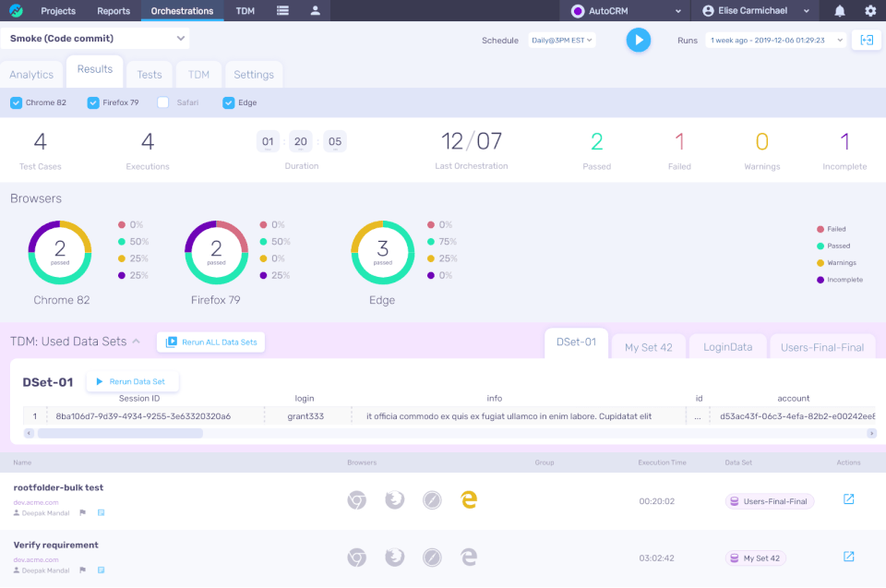The width and height of the screenshot is (886, 588).
Task: Click Firefox icon for Verify requirement
Action: click(394, 558)
